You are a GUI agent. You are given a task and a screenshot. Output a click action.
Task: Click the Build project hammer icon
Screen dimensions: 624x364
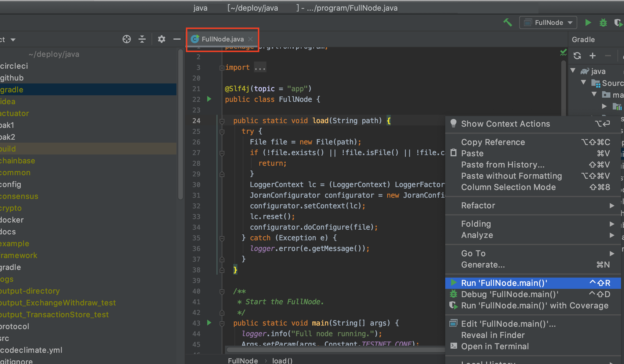[x=508, y=22]
